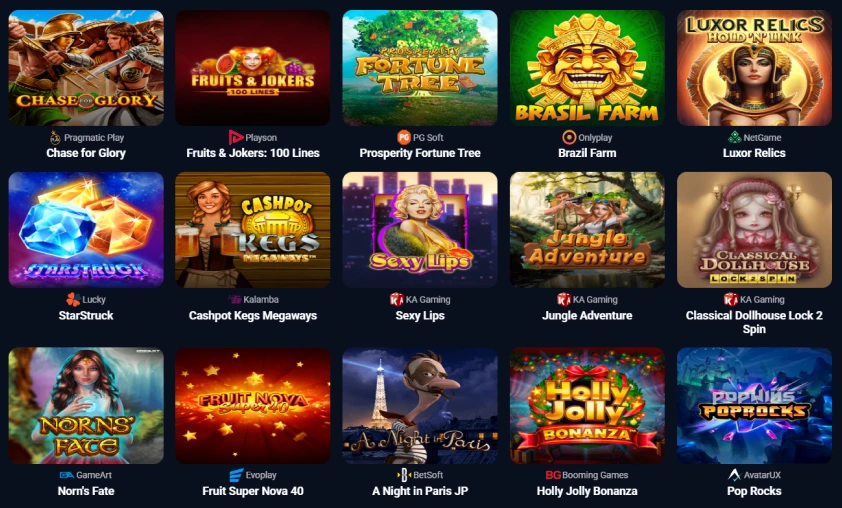Open the Chase for Glory game thumbnail

pos(86,68)
